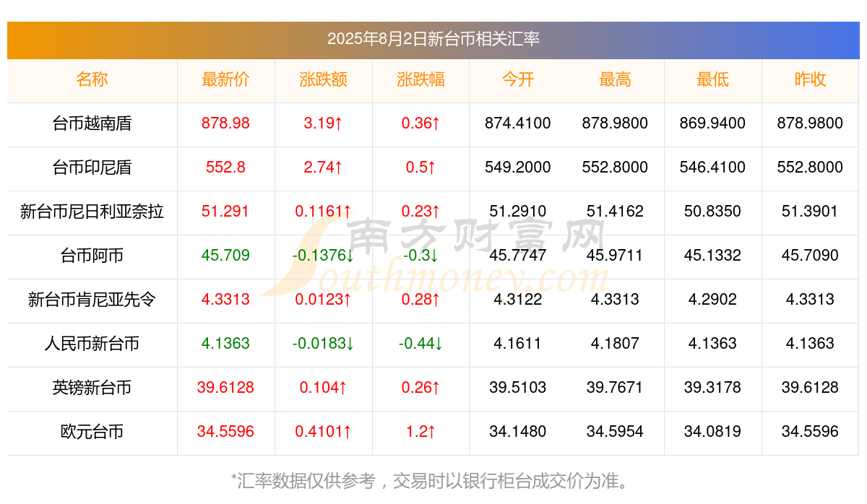This screenshot has height=504, width=867.
Task: Click opening value 874.4100
Action: pos(518,123)
